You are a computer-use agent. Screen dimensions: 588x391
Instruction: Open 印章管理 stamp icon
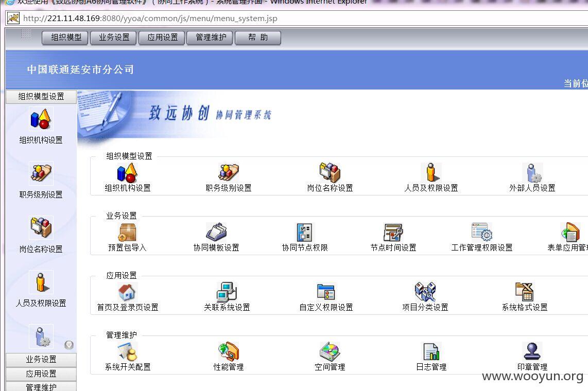[532, 351]
